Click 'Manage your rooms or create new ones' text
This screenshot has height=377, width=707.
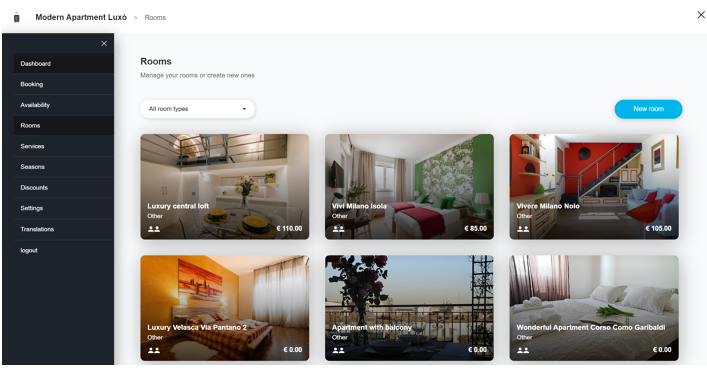[x=197, y=75]
